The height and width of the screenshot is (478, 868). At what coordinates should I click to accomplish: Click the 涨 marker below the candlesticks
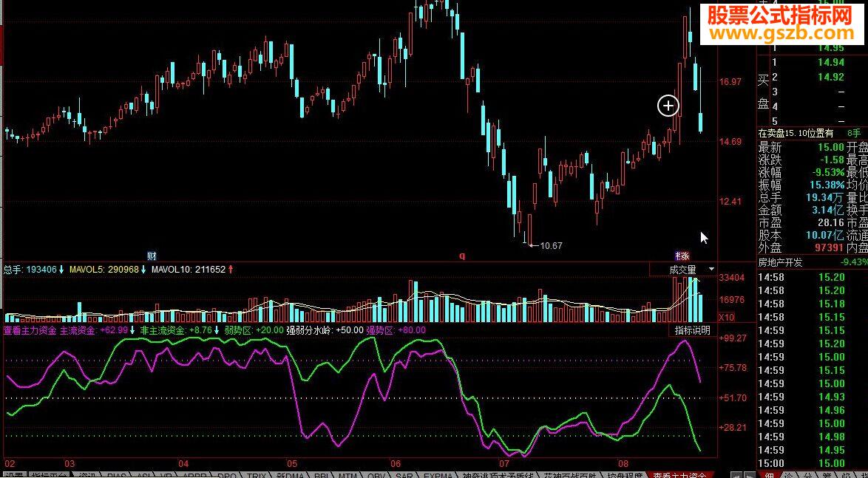[685, 256]
